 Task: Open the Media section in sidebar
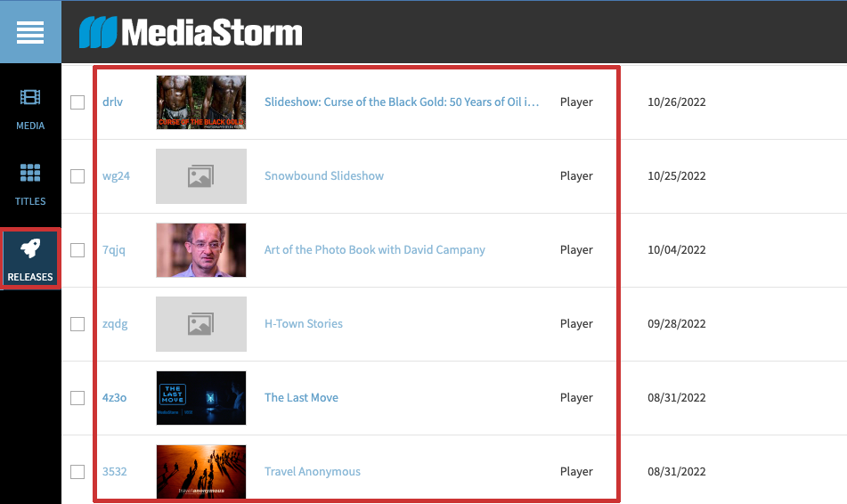30,109
